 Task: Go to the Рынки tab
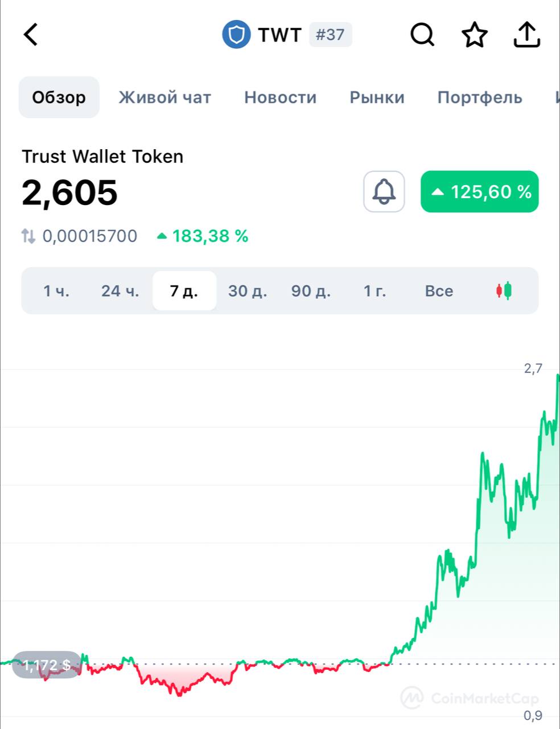pos(377,97)
